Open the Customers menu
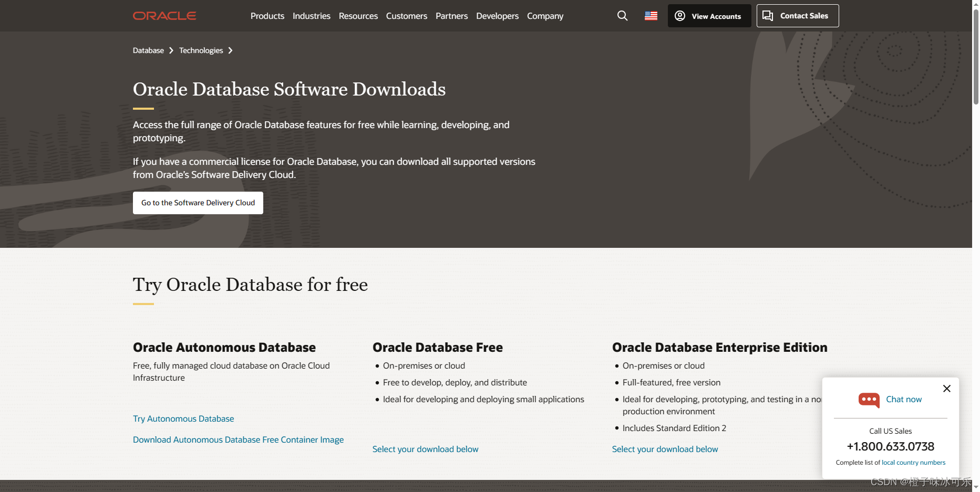 click(407, 16)
